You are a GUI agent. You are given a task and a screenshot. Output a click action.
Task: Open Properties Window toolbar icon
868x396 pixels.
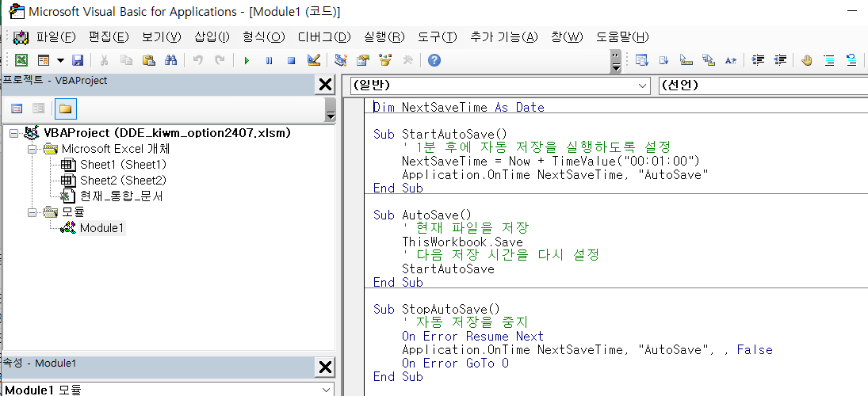(x=363, y=60)
